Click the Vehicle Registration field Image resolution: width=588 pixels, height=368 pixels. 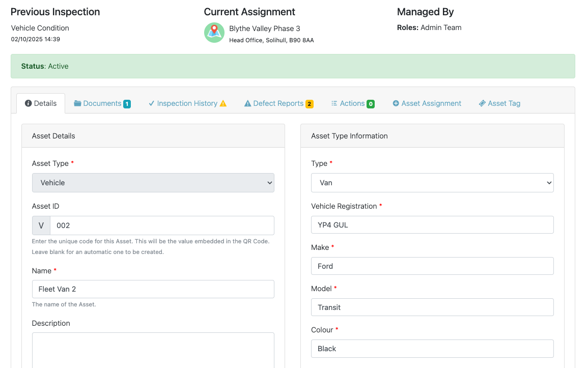432,225
